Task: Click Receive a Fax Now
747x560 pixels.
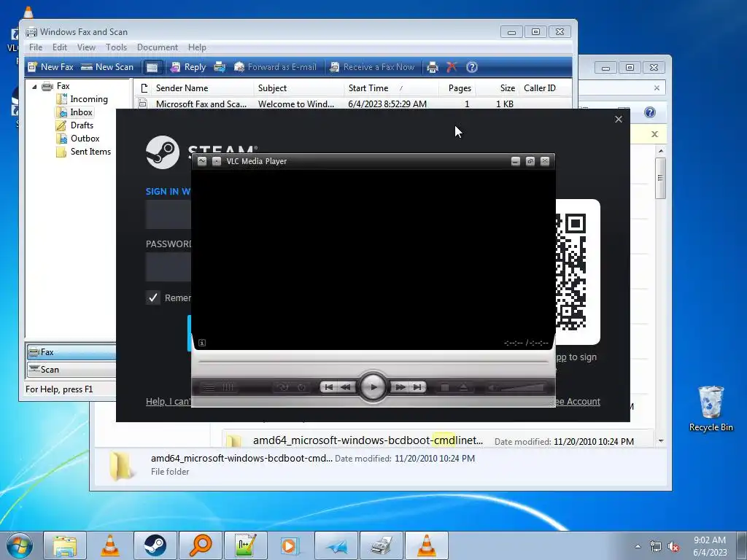Action: [373, 67]
